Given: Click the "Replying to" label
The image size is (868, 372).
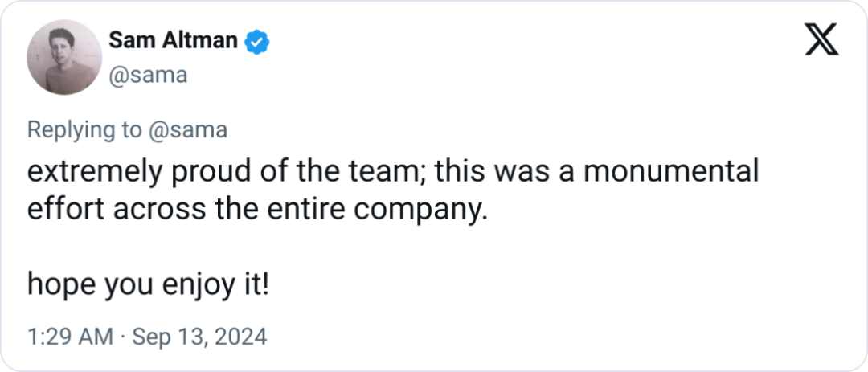Looking at the screenshot, I should pyautogui.click(x=85, y=130).
